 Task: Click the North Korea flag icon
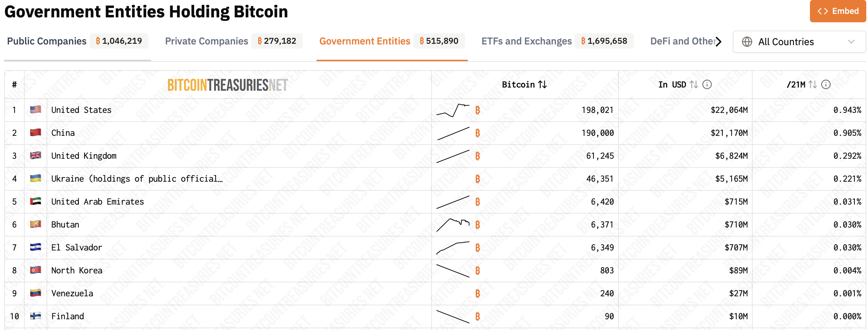[35, 270]
